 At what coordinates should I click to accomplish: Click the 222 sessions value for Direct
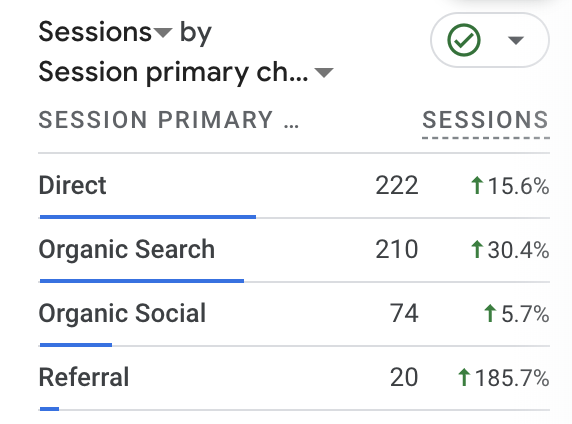coord(397,186)
